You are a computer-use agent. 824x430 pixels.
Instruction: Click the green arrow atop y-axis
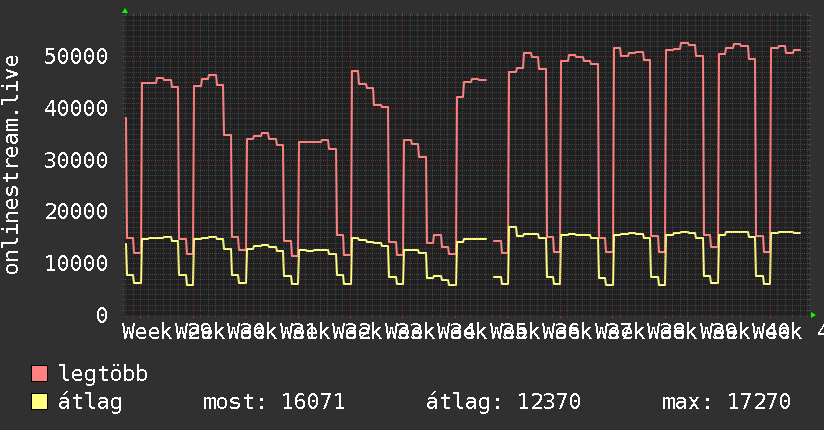(x=125, y=11)
